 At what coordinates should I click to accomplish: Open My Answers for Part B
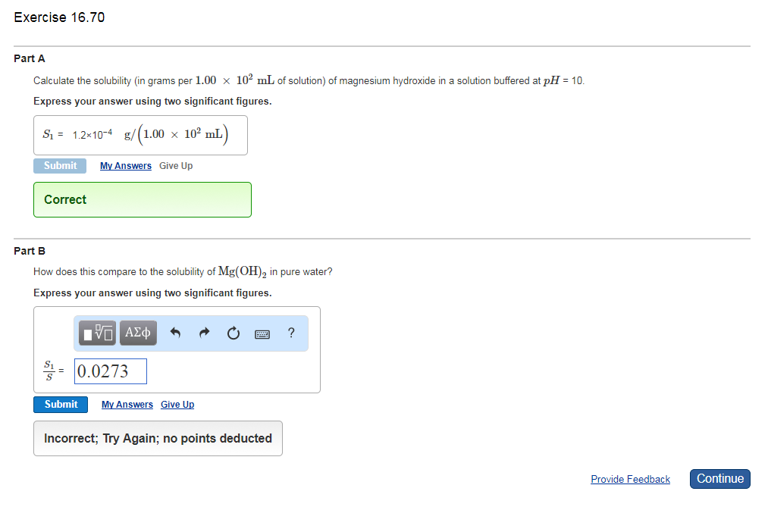(x=127, y=404)
